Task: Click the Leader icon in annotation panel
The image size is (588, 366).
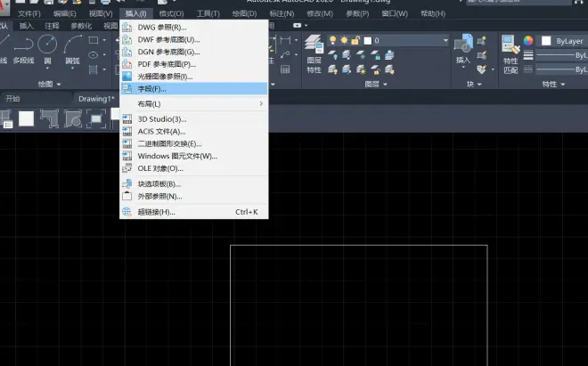Action: [x=285, y=55]
